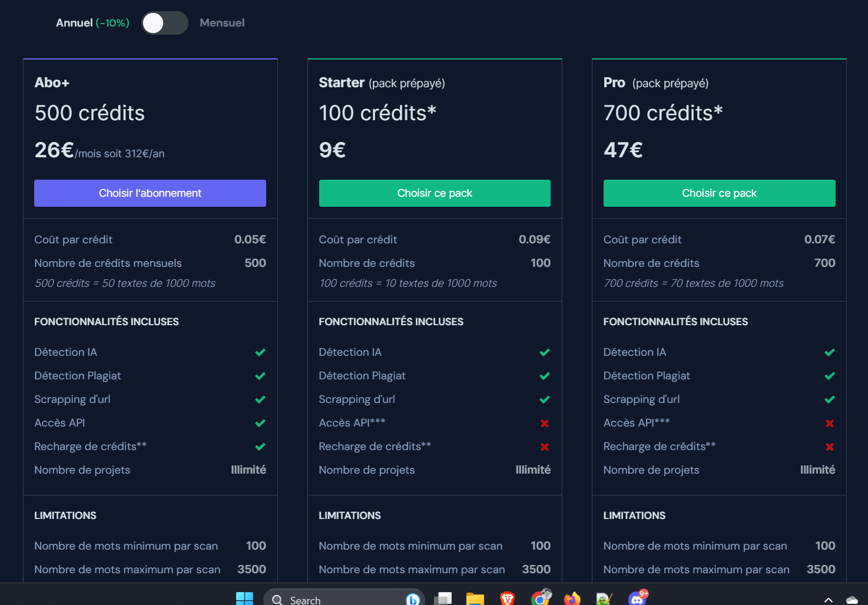
Task: Open Task View on the taskbar
Action: click(x=443, y=599)
